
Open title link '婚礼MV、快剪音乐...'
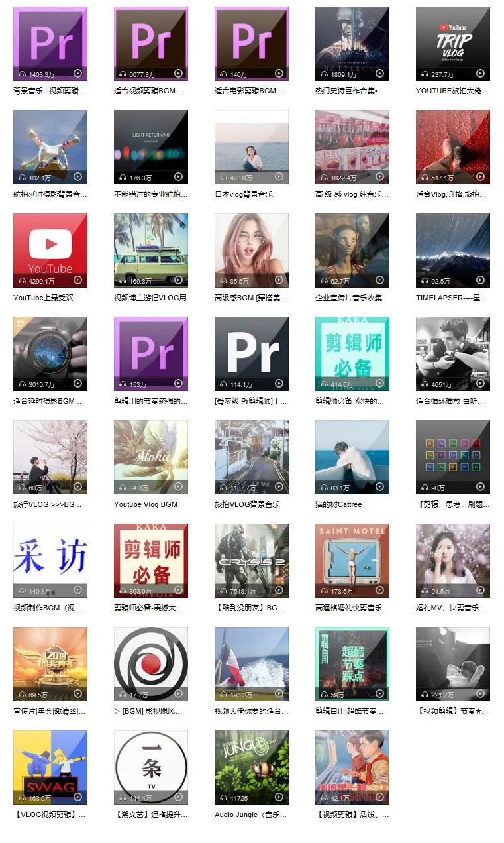coord(450,608)
